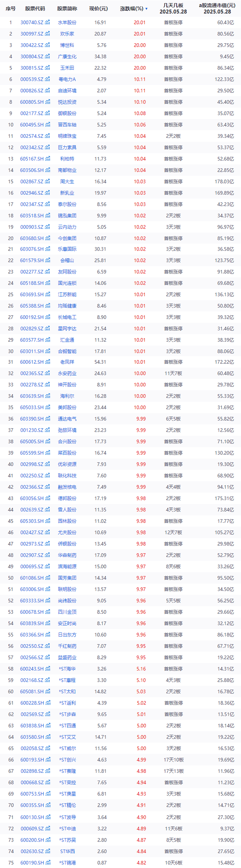Select the 11天7板 cell
The image size is (241, 868).
(x=173, y=373)
